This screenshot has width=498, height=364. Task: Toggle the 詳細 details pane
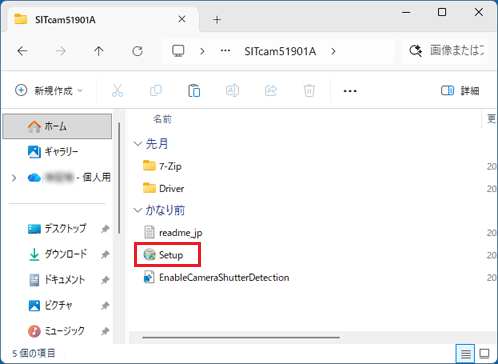click(x=460, y=90)
